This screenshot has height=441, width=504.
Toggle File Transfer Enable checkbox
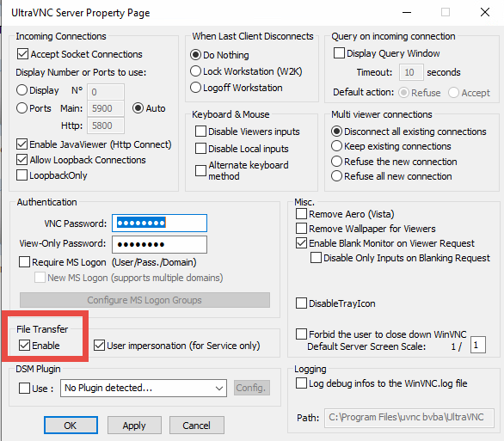click(24, 346)
